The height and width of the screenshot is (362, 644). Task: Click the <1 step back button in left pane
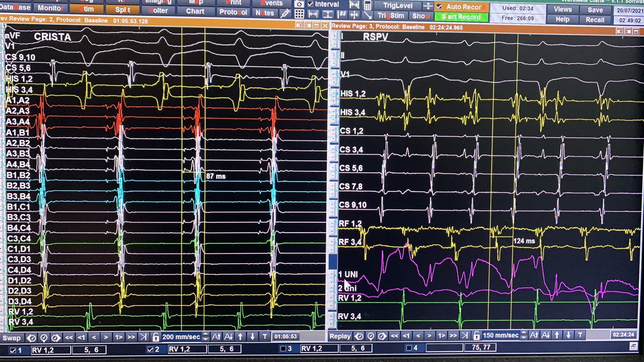(82, 338)
